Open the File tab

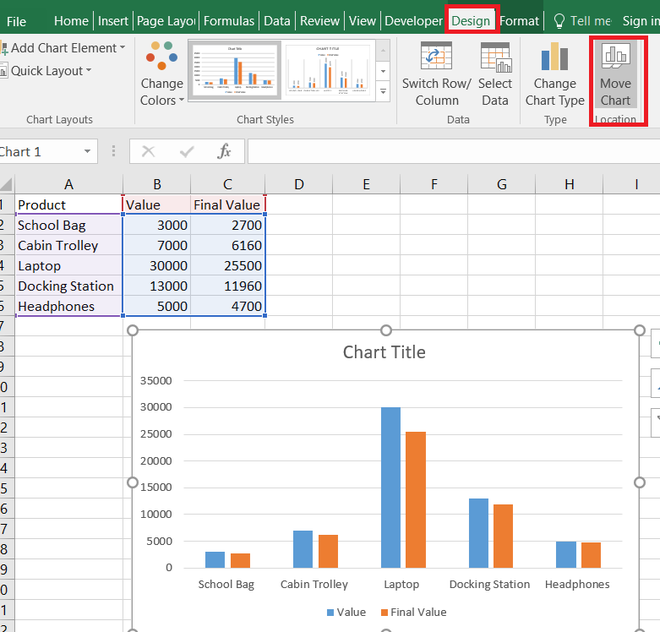click(x=16, y=21)
